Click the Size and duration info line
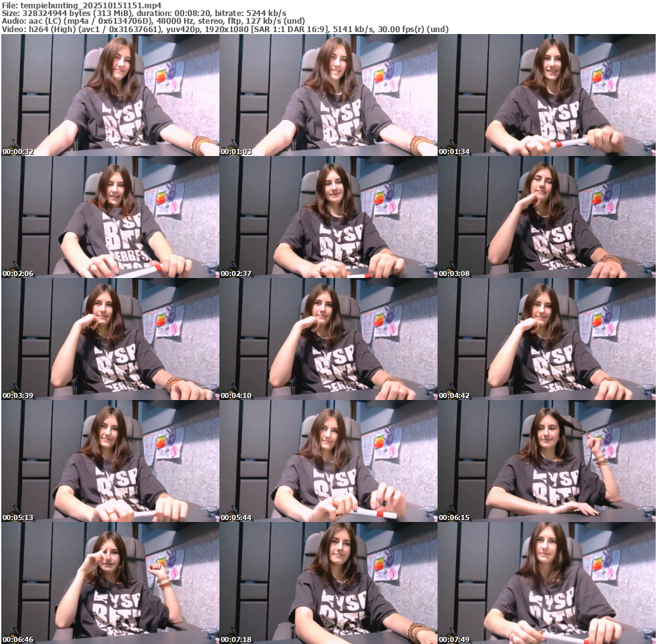657x644 pixels. (x=144, y=13)
